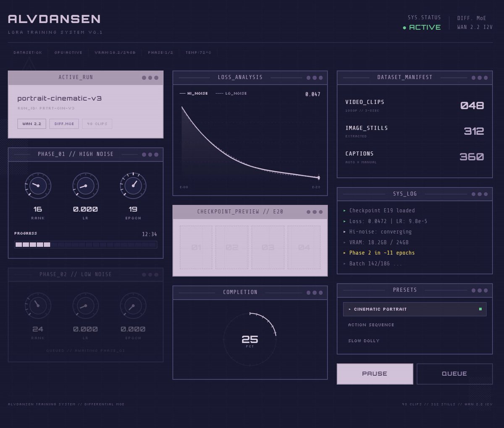Click the 12:34 timer above the progress bar
This screenshot has height=428, width=504.
click(x=150, y=234)
